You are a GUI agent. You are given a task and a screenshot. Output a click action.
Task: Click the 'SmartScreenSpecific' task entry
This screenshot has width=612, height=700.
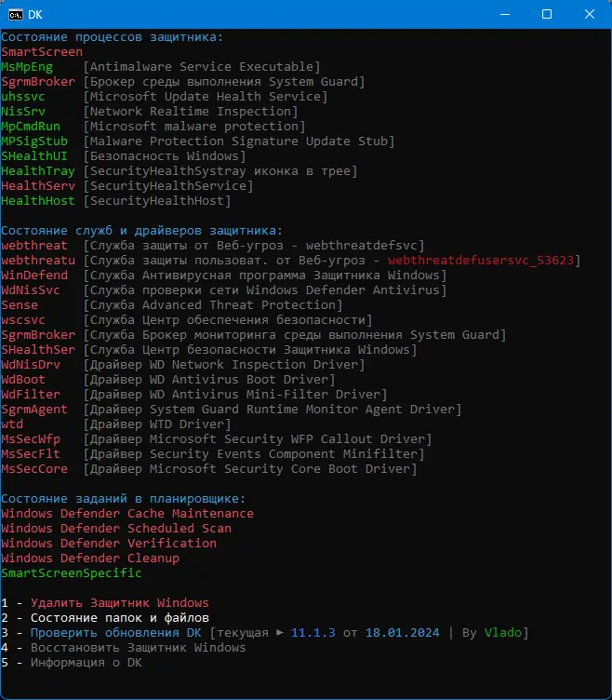pos(72,573)
